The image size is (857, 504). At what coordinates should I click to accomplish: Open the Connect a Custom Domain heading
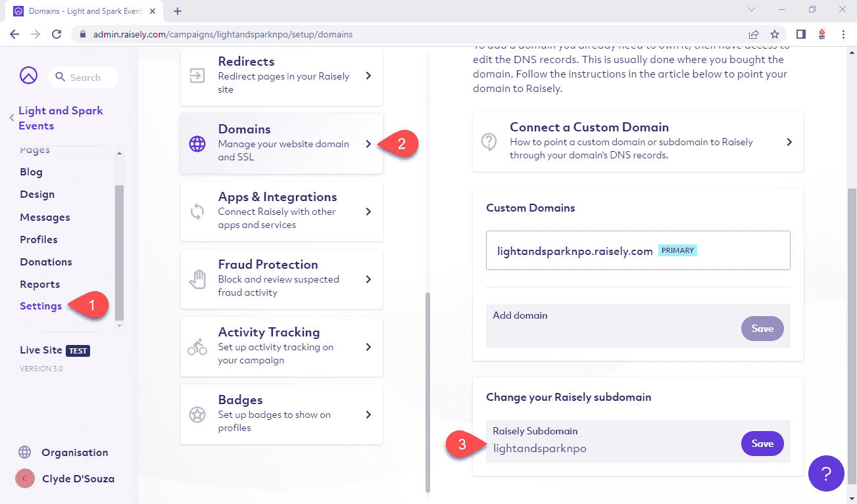click(589, 127)
